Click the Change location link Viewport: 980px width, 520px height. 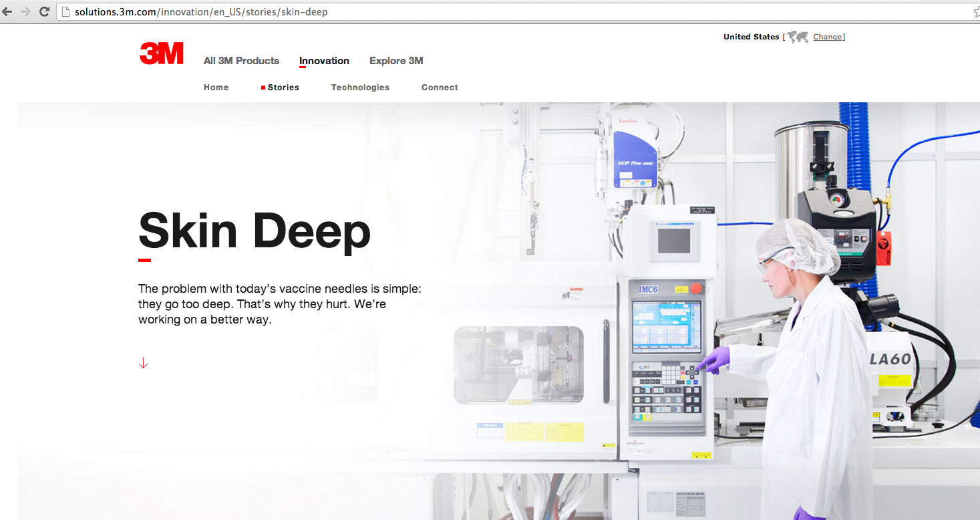tap(827, 37)
